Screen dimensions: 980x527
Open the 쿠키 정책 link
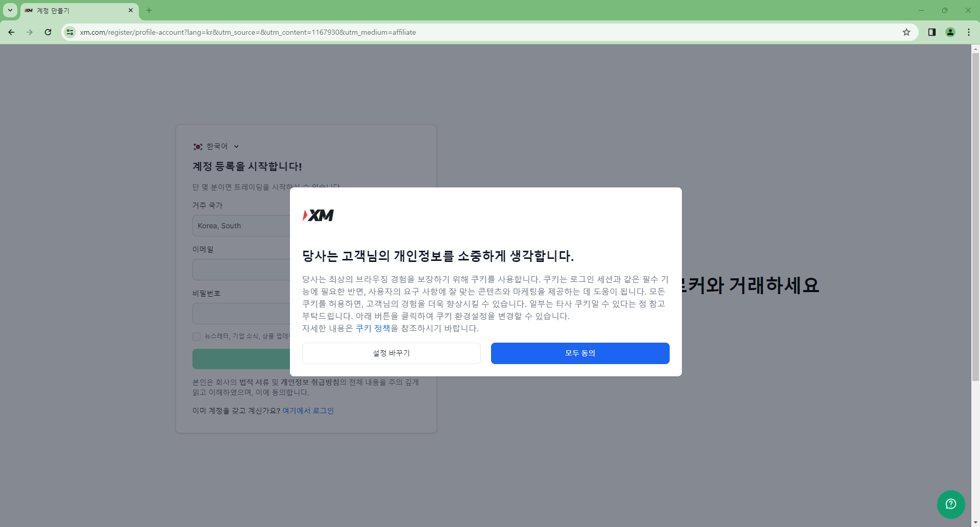click(x=374, y=328)
